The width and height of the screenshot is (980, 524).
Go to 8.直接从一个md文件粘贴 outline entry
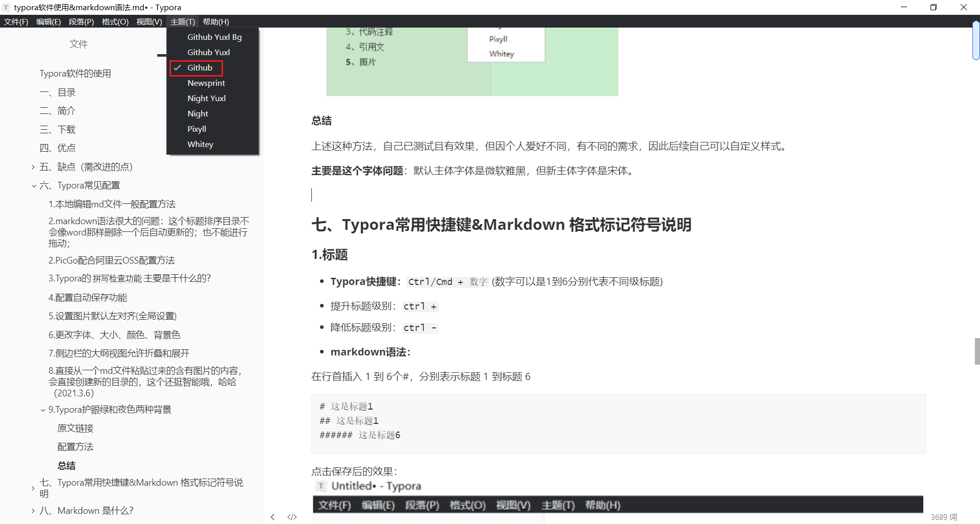pos(145,382)
